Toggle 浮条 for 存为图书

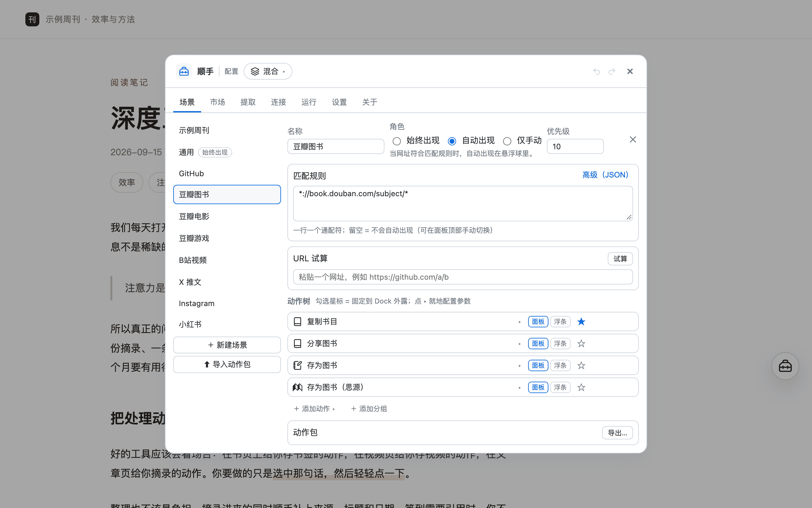(x=560, y=365)
